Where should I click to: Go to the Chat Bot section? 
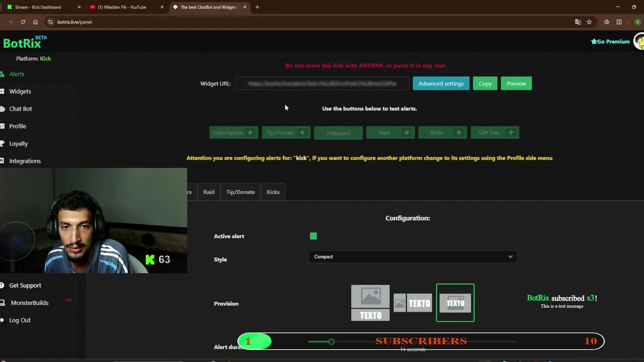tap(21, 109)
